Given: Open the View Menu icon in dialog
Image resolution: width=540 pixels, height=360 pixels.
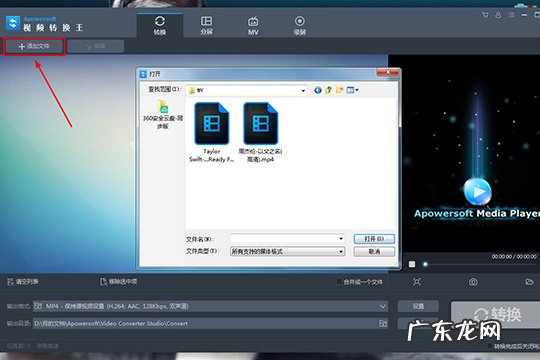Looking at the screenshot, I should pyautogui.click(x=352, y=90).
